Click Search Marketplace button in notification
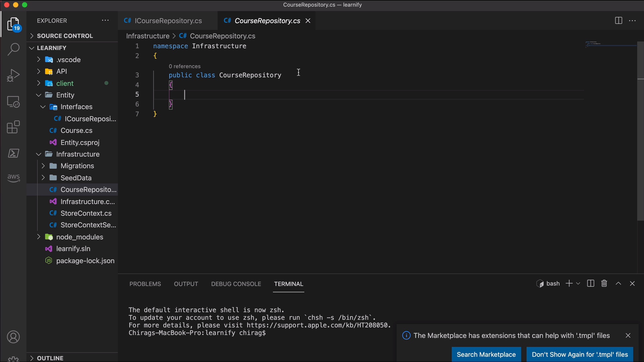Screen dimensions: 644x362 [486, 355]
